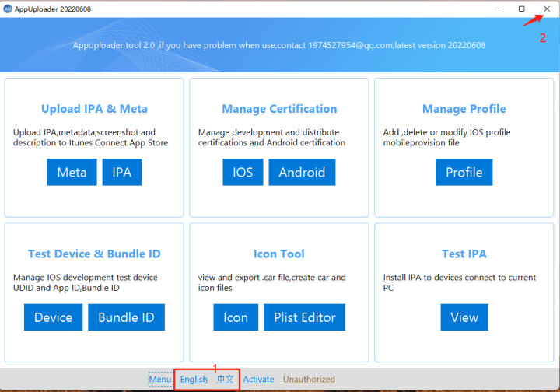This screenshot has height=392, width=560.
Task: Switch language to 中文
Action: click(226, 379)
